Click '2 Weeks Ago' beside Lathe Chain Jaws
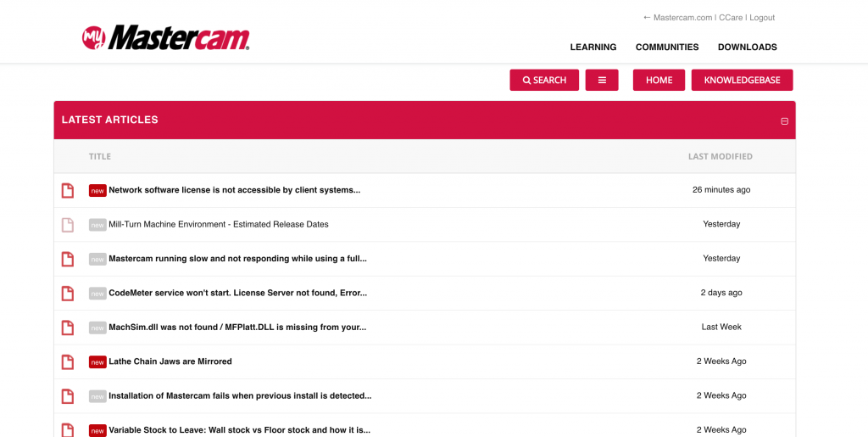 (721, 361)
